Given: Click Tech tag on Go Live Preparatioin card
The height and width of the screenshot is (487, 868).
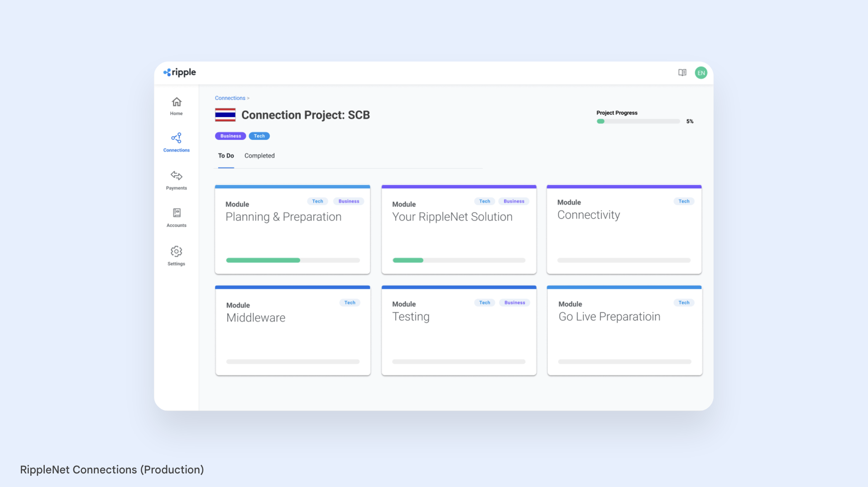Looking at the screenshot, I should pos(684,303).
